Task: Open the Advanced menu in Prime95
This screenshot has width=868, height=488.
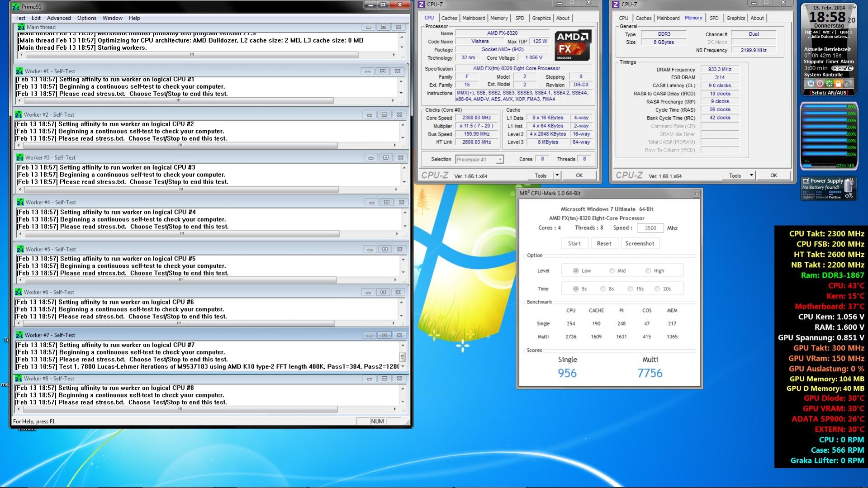Action: click(x=59, y=18)
